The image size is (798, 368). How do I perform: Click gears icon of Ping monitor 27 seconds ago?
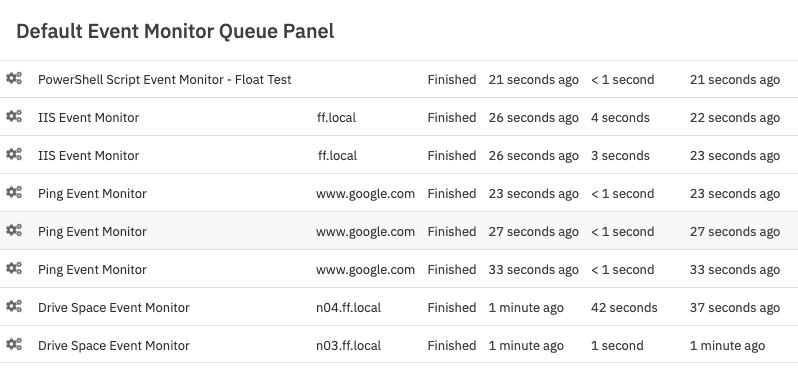tap(14, 231)
